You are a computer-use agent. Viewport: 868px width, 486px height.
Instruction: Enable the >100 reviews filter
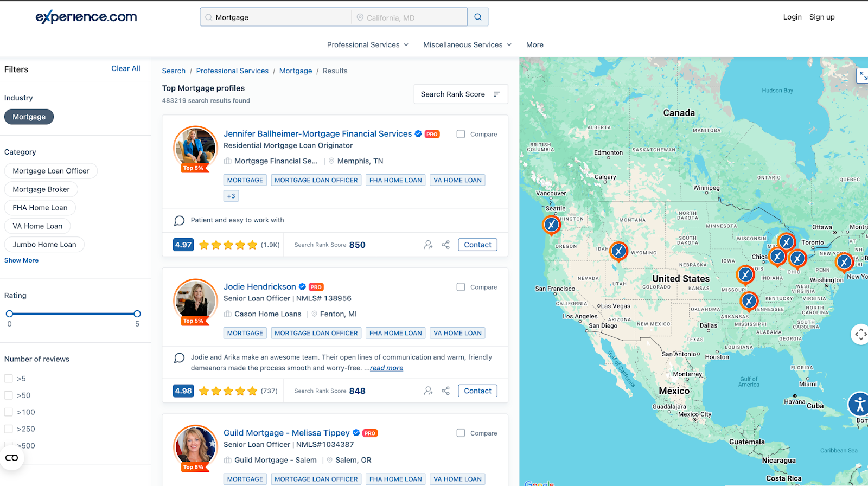point(9,412)
